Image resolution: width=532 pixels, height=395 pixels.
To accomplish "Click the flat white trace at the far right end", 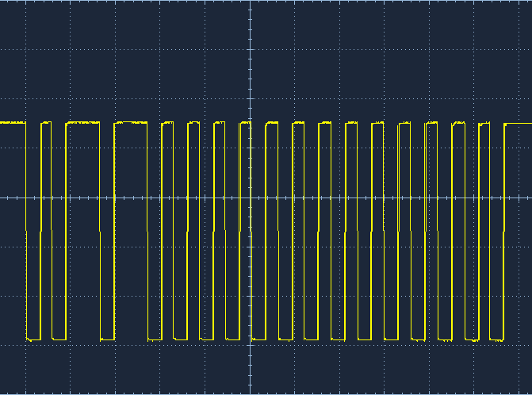I will click(x=519, y=123).
